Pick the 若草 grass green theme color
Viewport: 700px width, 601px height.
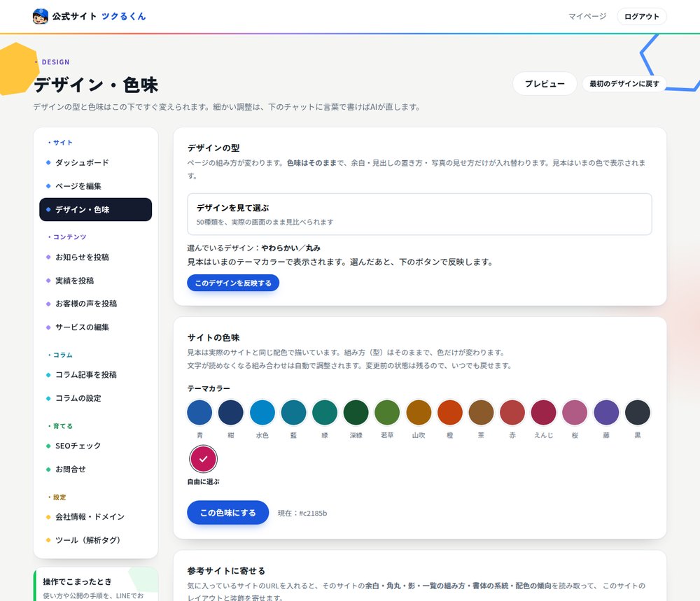[387, 412]
